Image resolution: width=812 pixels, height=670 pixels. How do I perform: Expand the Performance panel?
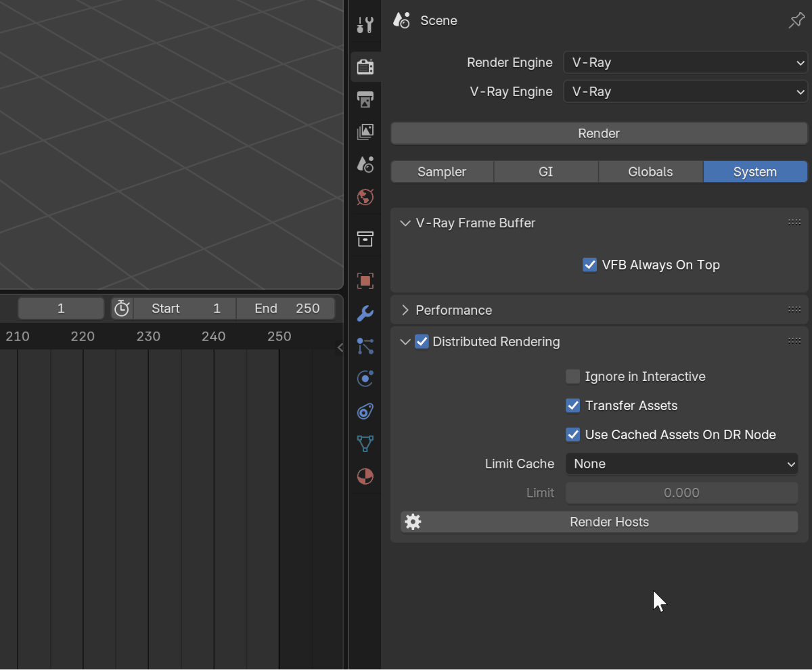pos(405,310)
